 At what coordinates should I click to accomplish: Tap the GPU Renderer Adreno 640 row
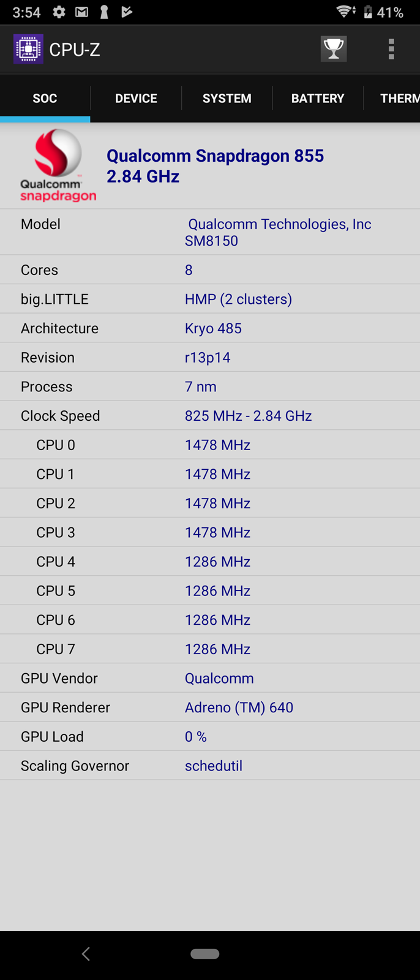210,707
